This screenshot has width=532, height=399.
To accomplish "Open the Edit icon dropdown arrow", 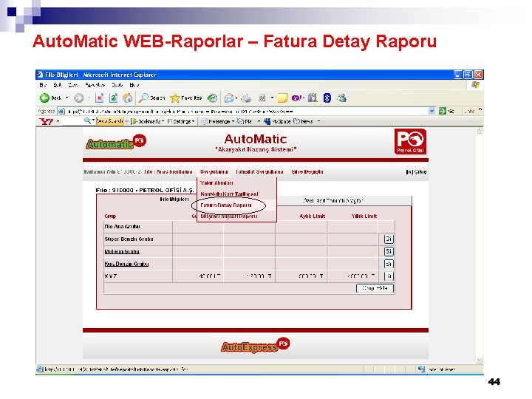I will (x=272, y=98).
